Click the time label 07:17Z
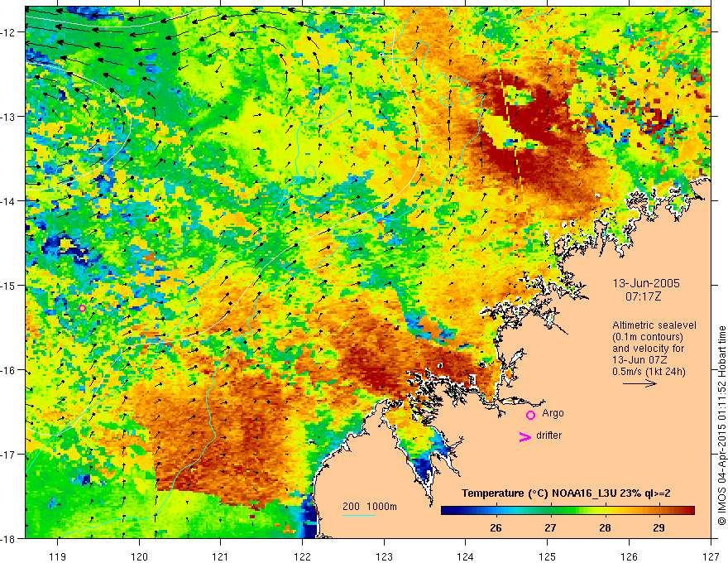The height and width of the screenshot is (563, 728). [x=643, y=296]
